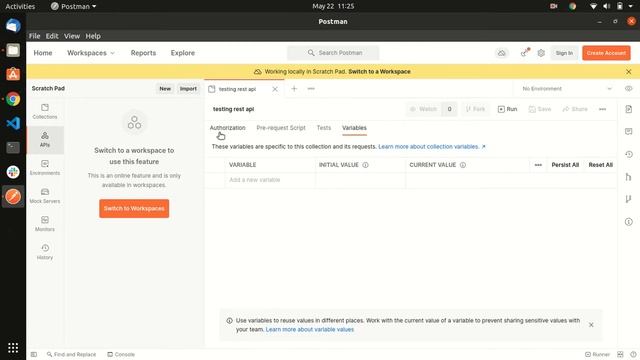
Task: Open the Console
Action: click(x=121, y=354)
